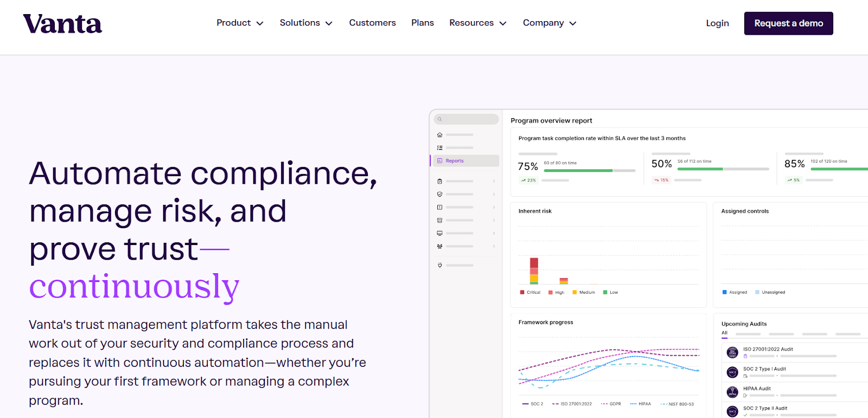This screenshot has height=418, width=868.
Task: Open the Product dropdown menu
Action: (x=240, y=23)
